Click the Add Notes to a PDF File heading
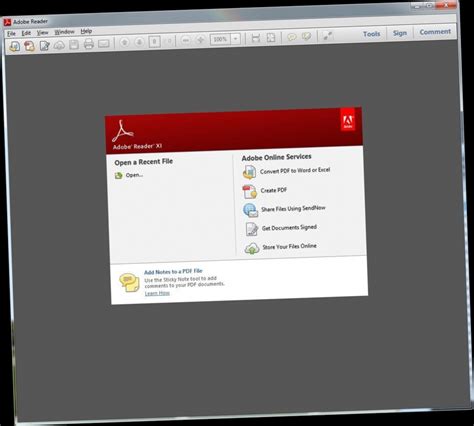The image size is (474, 426). (x=173, y=272)
